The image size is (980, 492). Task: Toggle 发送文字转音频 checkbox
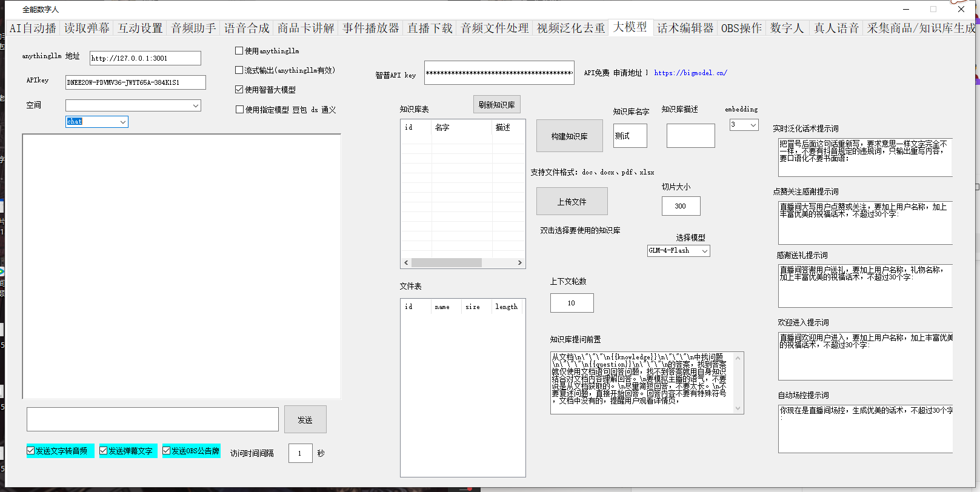pyautogui.click(x=31, y=451)
